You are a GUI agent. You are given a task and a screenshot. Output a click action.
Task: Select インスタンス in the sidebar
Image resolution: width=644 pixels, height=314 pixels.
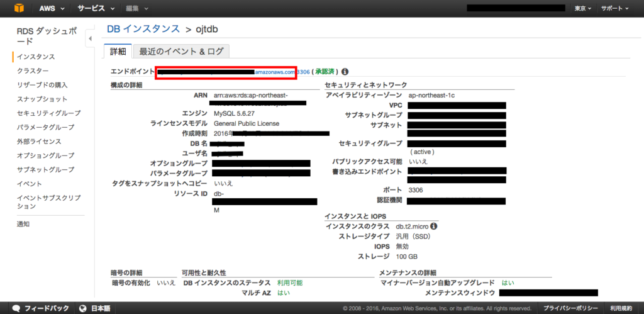[x=36, y=57]
